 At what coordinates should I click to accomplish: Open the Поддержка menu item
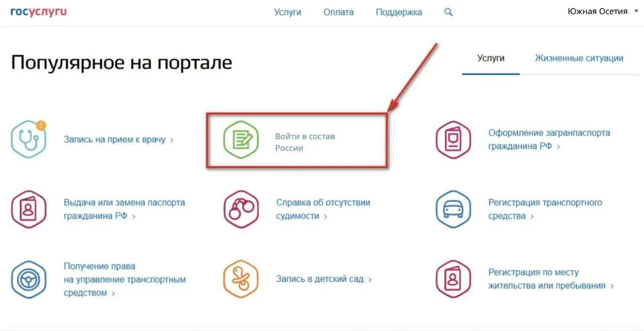point(399,12)
